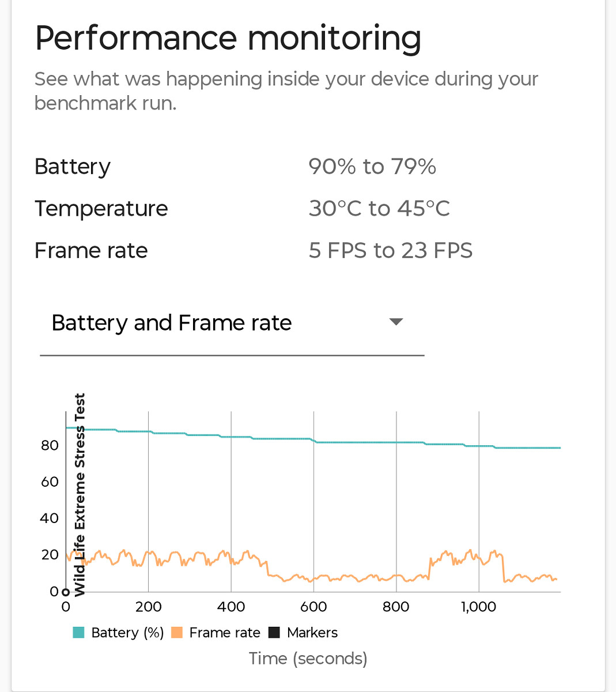The width and height of the screenshot is (616, 692).
Task: Tap the benchmark run description text
Action: [286, 91]
